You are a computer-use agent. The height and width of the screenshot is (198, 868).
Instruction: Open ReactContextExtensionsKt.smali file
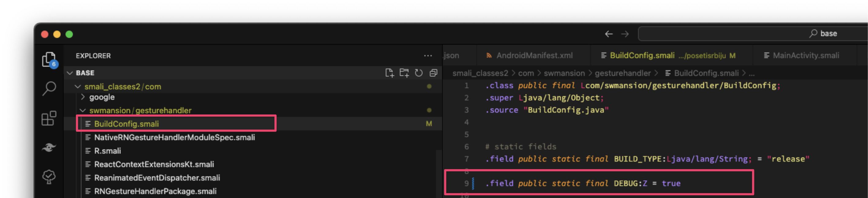[x=253, y=164]
